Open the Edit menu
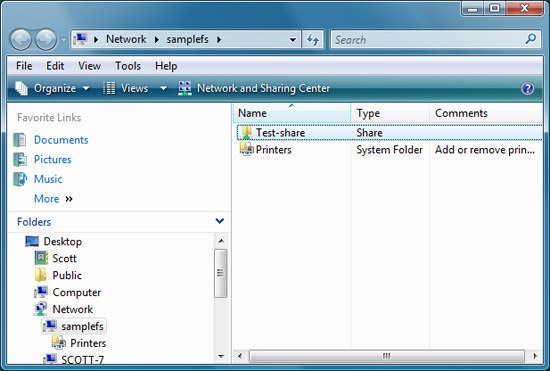This screenshot has height=371, width=550. [x=55, y=66]
